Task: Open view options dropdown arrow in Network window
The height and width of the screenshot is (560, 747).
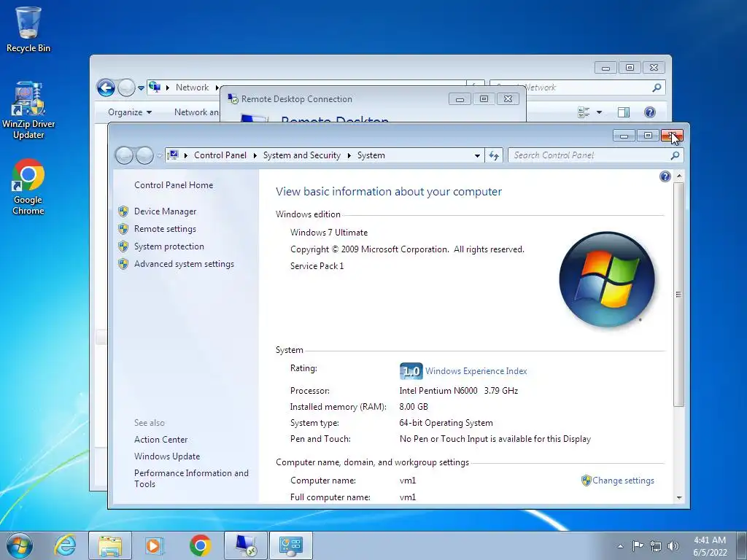Action: tap(599, 112)
